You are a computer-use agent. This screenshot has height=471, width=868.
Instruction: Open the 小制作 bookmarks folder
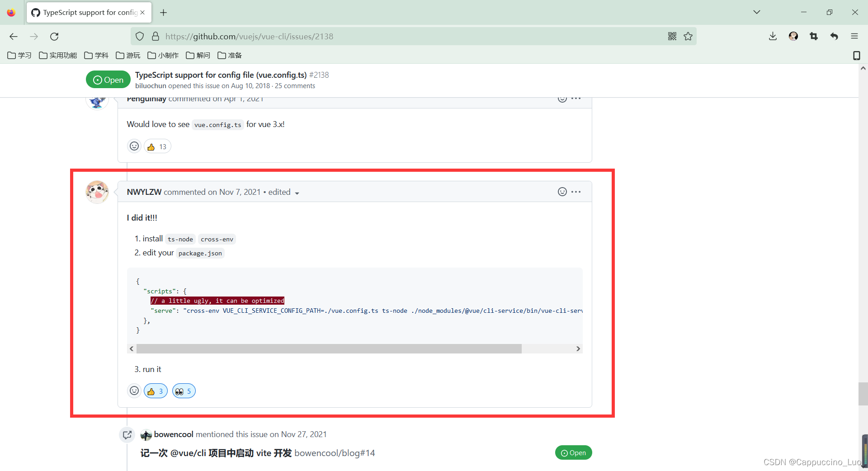point(163,56)
